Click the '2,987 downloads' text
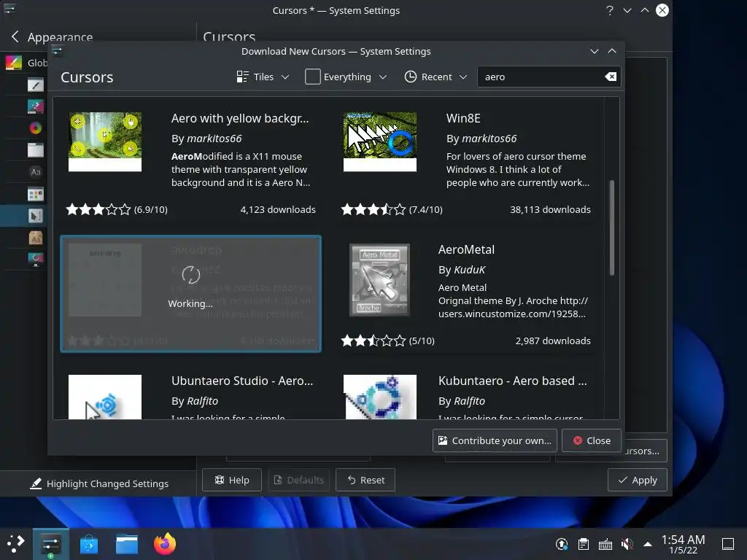The height and width of the screenshot is (560, 747). click(553, 341)
